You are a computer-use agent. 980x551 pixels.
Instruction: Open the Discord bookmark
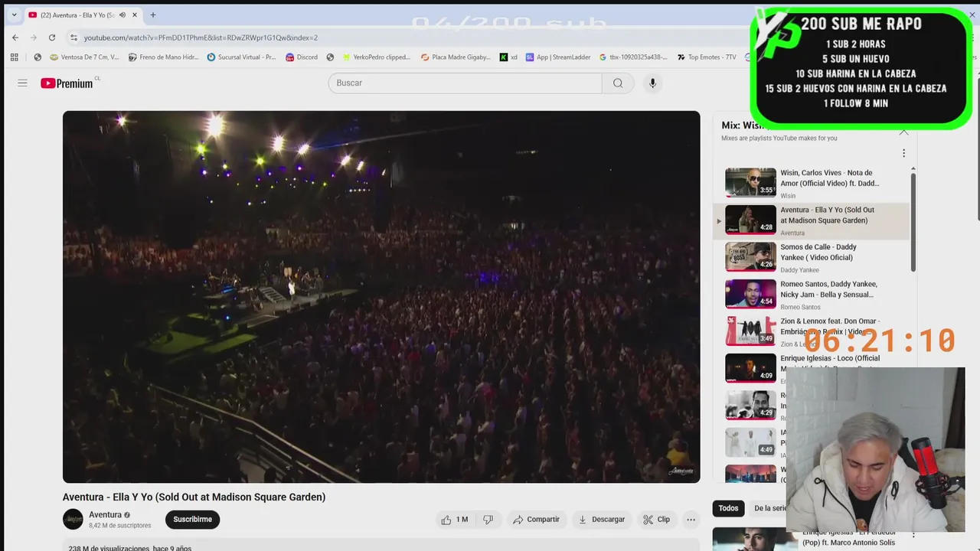click(302, 57)
